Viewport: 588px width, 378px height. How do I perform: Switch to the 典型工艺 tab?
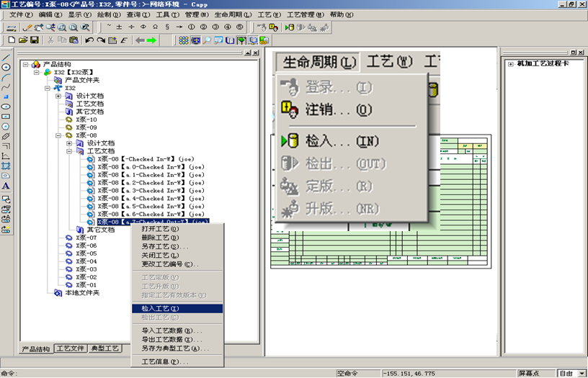(x=105, y=349)
